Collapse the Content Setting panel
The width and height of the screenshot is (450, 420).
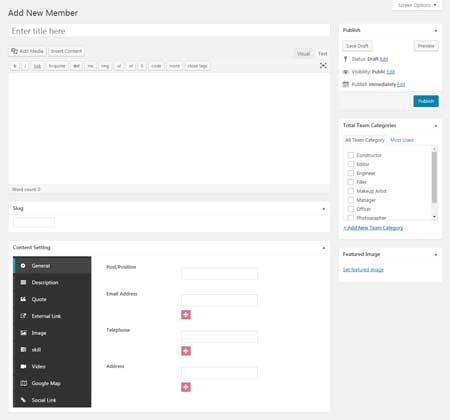click(x=324, y=248)
